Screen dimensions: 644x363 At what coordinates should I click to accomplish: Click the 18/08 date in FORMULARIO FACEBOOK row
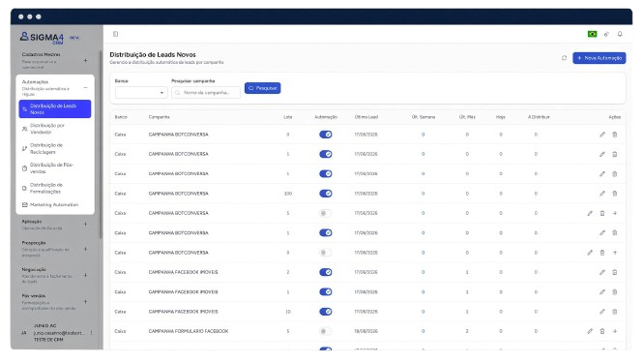coord(366,331)
